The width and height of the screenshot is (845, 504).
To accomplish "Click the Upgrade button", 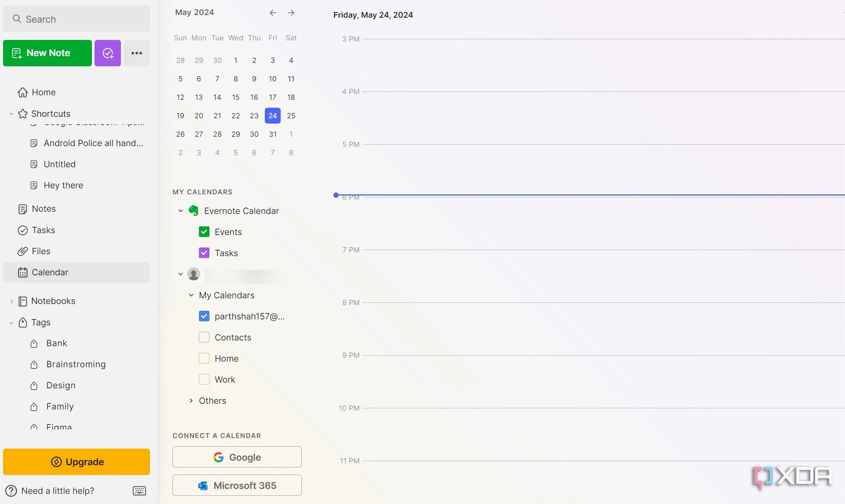I will pyautogui.click(x=76, y=462).
